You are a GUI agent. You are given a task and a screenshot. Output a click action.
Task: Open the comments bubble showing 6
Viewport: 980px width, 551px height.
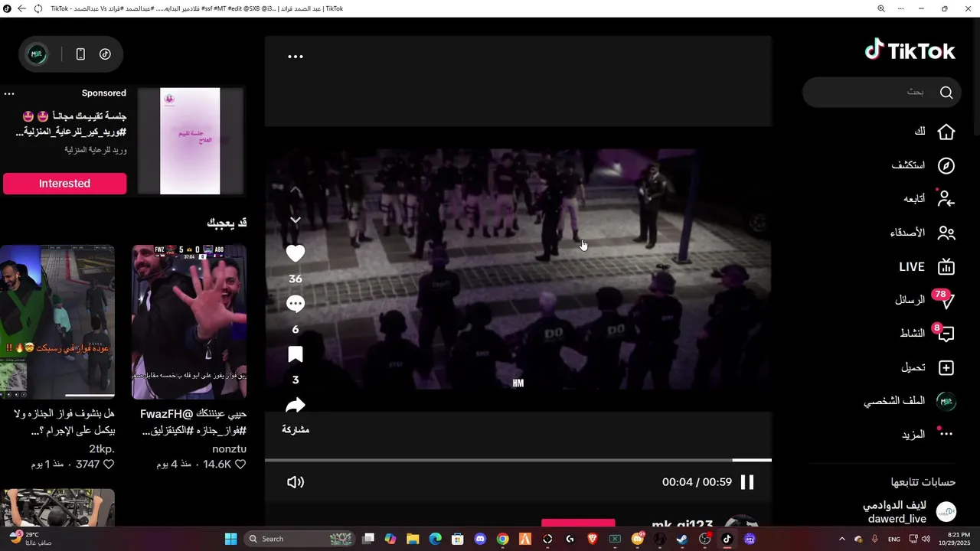(296, 304)
